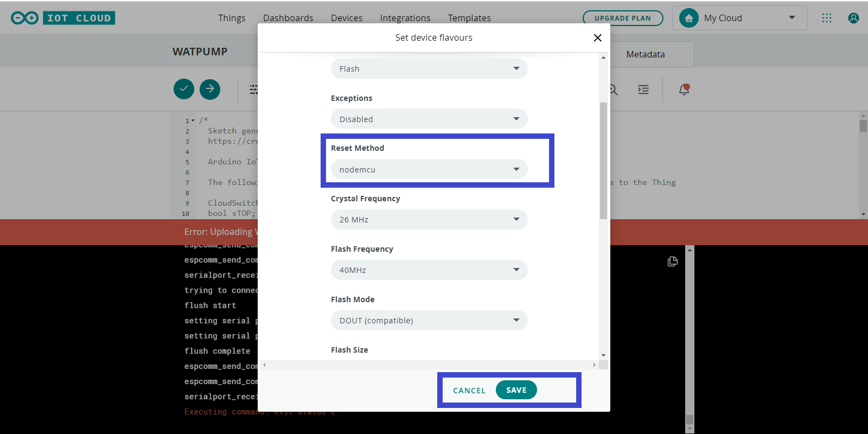The image size is (868, 434).
Task: Open the Dashboards menu
Action: [x=288, y=18]
